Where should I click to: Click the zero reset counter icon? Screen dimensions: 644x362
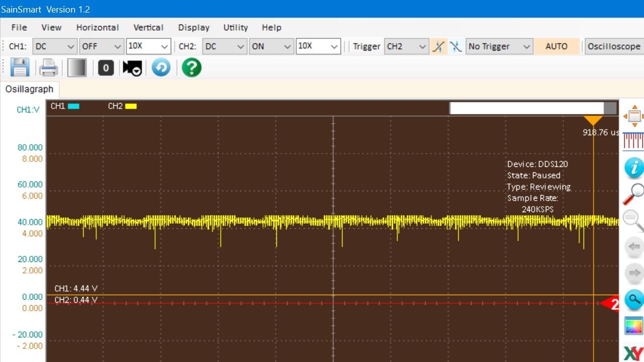[x=106, y=68]
